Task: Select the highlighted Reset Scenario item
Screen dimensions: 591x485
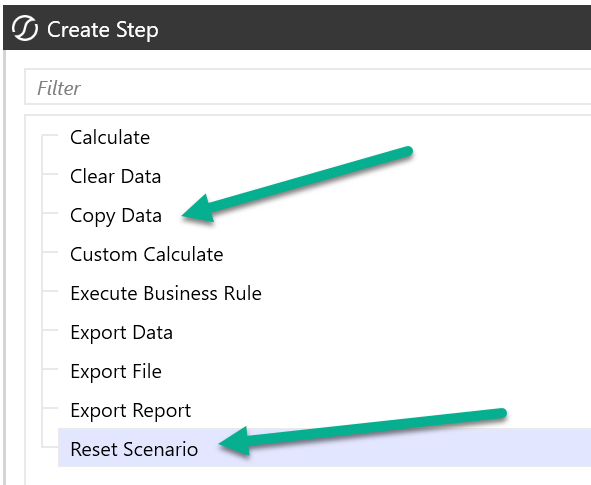Action: [134, 449]
